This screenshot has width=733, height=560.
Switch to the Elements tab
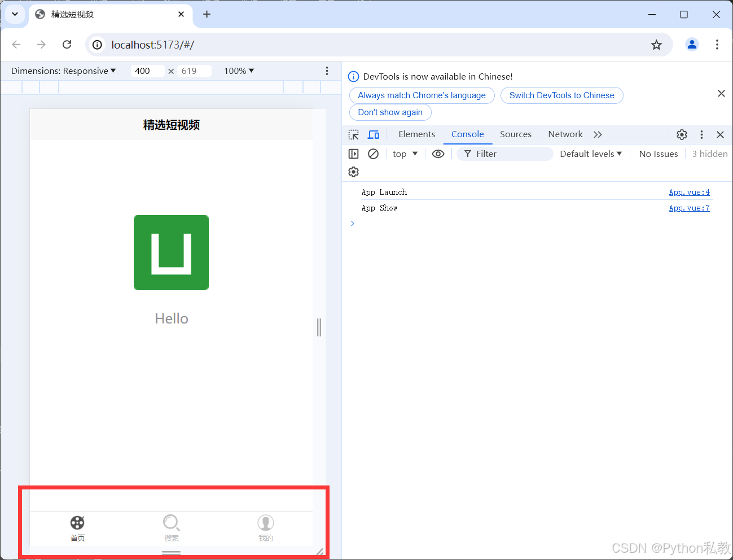pyautogui.click(x=417, y=134)
